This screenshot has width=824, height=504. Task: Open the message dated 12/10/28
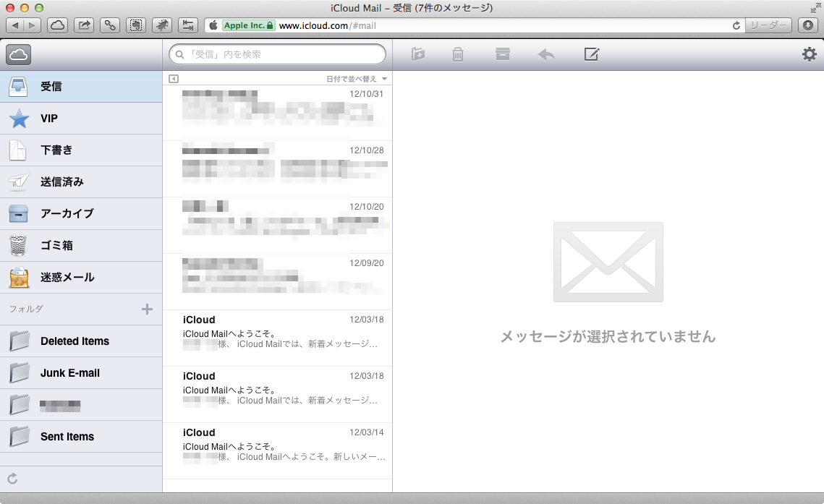[278, 169]
